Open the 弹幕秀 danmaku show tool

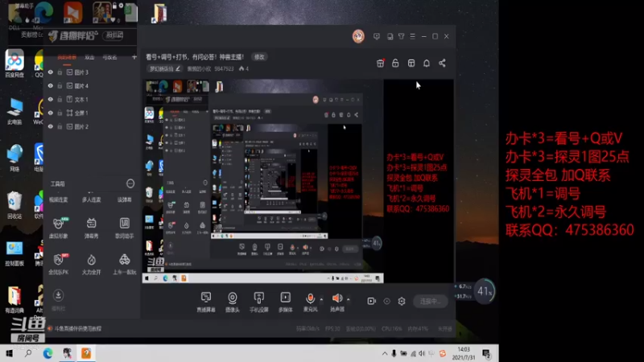[91, 228]
